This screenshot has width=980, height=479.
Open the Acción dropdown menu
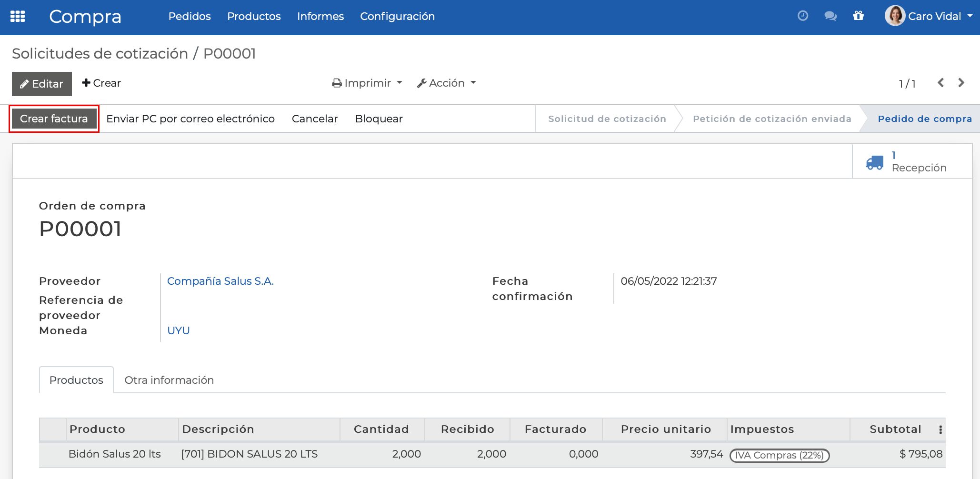click(446, 82)
